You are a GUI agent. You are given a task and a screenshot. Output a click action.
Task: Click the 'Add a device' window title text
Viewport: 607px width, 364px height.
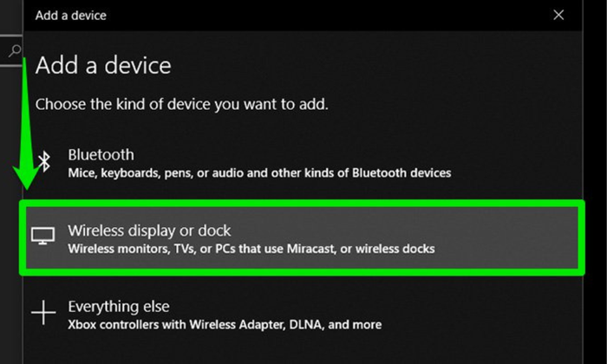[x=70, y=15]
